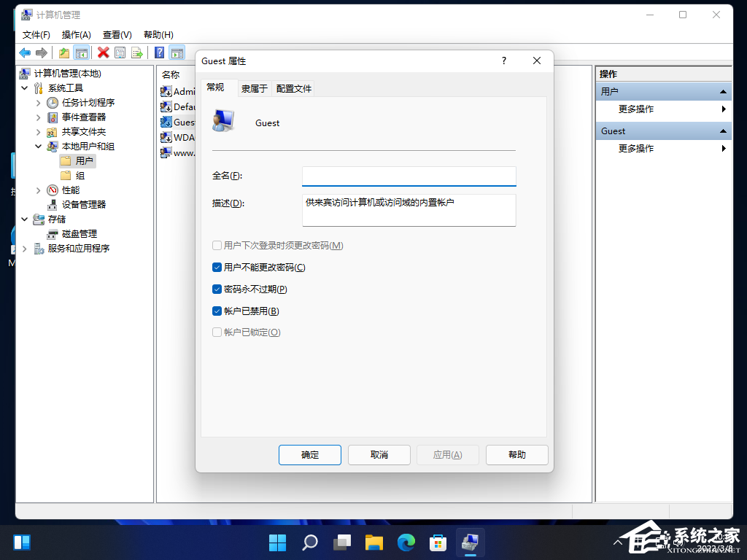Click the Forward navigation arrow in toolbar
747x560 pixels.
coord(42,52)
